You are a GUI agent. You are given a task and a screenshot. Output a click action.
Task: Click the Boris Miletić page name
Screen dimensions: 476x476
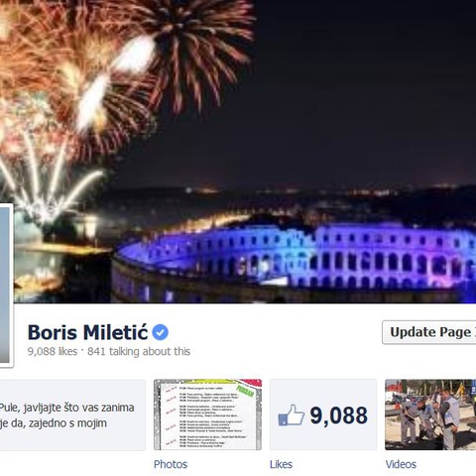pyautogui.click(x=87, y=332)
